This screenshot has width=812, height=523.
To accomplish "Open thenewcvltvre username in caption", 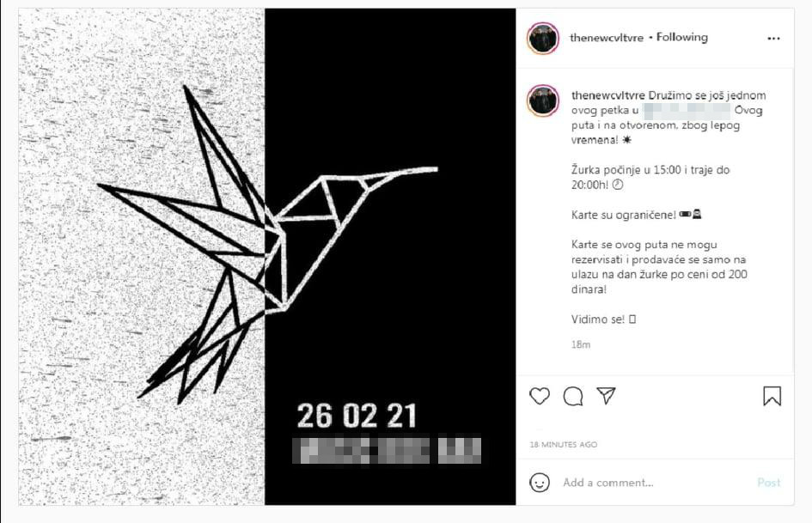I will click(608, 95).
